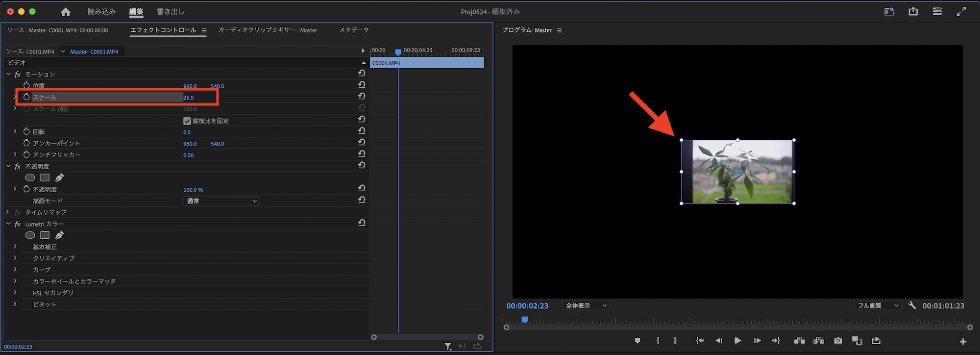980x355 pixels.
Task: Open the メタデータ panel tab
Action: tap(354, 30)
